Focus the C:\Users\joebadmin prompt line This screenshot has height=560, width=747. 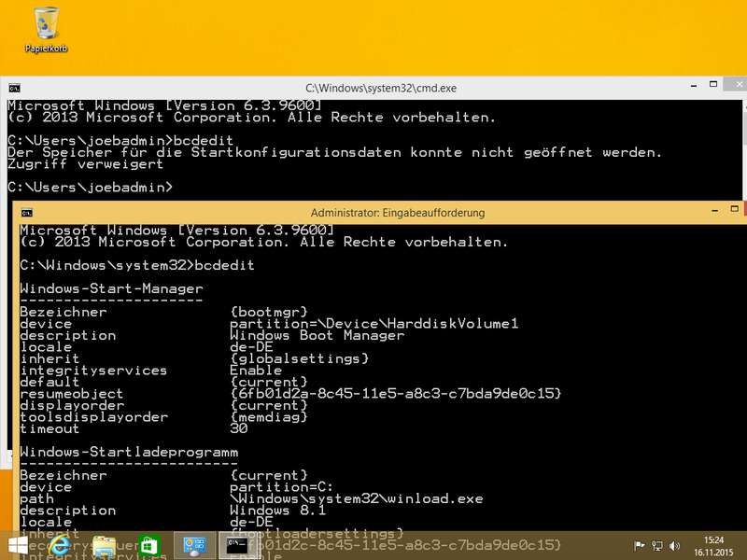point(93,188)
